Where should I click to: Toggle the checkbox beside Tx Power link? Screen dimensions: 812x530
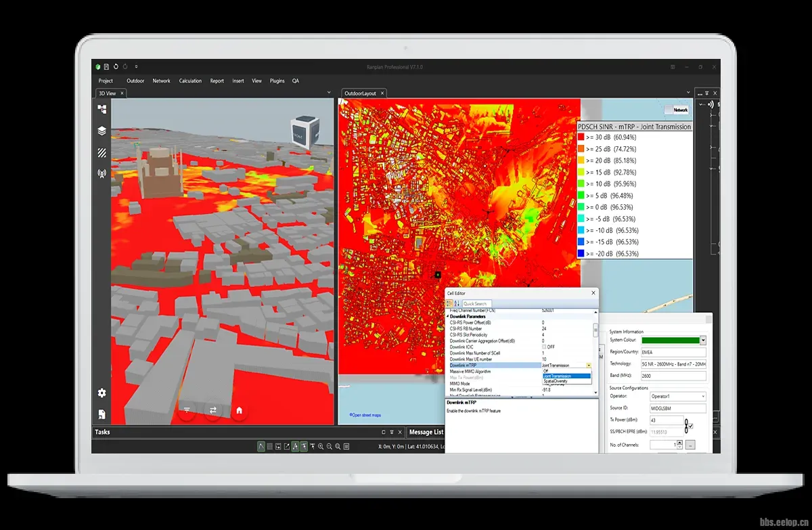pos(691,426)
